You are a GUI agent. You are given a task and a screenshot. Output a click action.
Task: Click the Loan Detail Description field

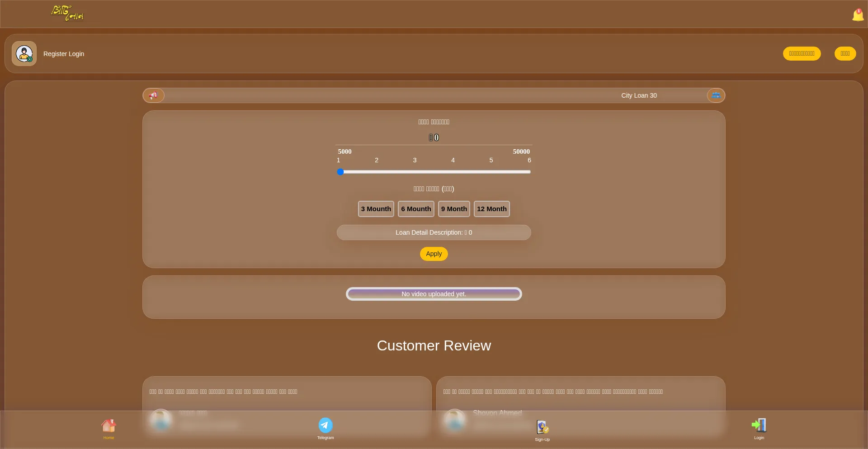point(434,232)
